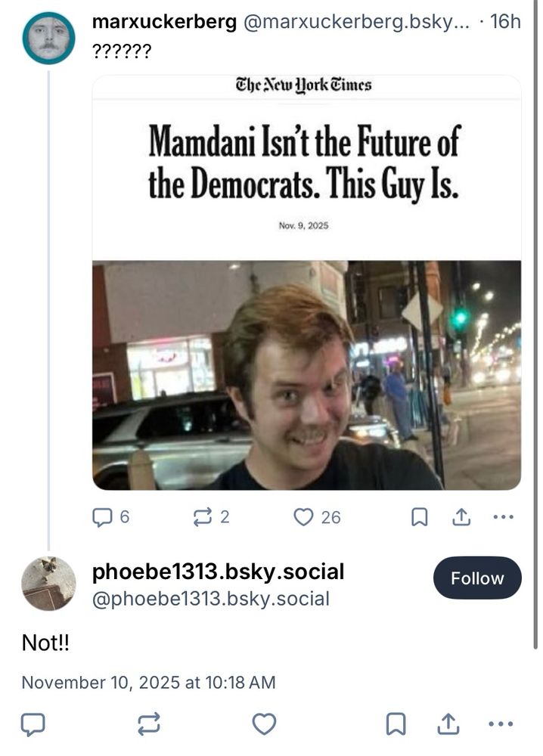Follow phoebe1313.bsky.social
Screen dimensions: 543x756
point(476,578)
